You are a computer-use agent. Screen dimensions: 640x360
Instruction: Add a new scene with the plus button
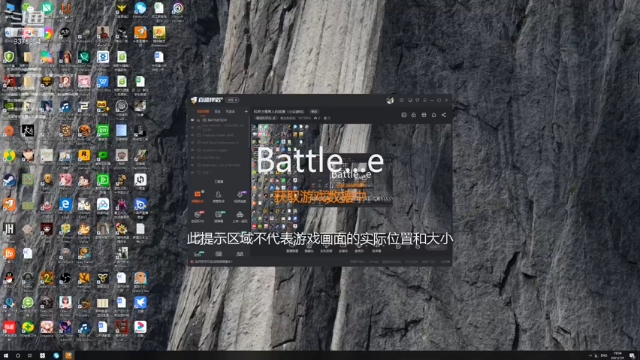(246, 111)
